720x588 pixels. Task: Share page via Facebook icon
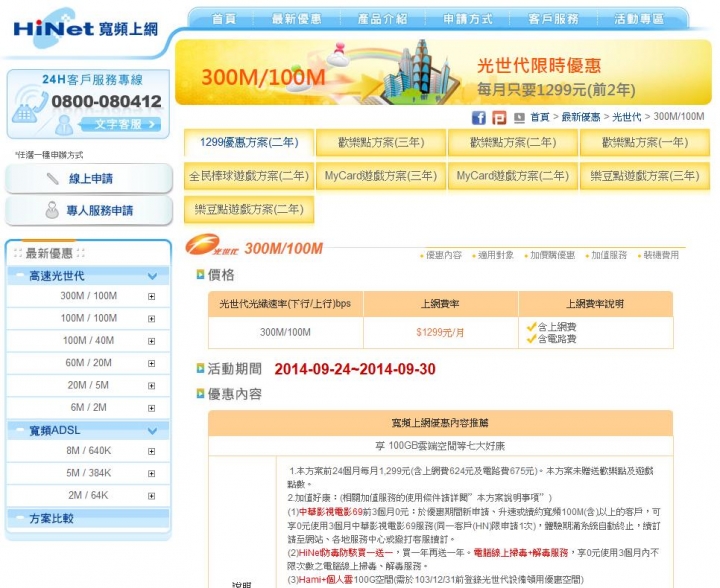click(x=478, y=118)
